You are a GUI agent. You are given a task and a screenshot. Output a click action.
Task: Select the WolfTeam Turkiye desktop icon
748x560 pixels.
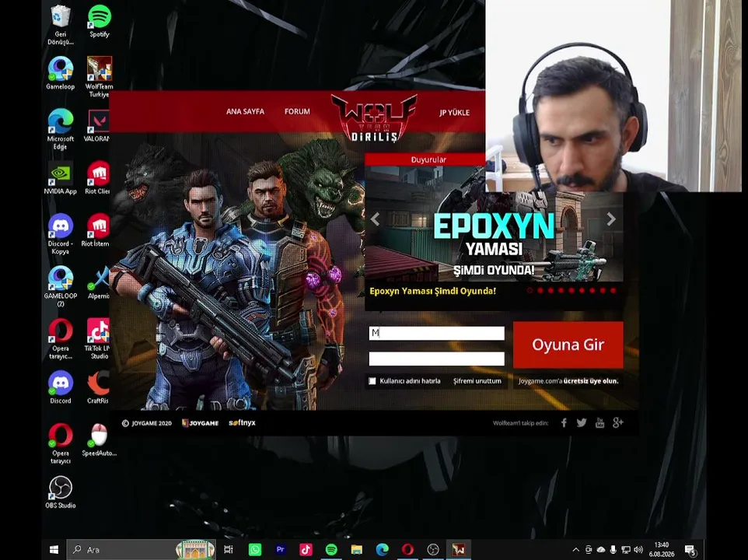pyautogui.click(x=100, y=77)
